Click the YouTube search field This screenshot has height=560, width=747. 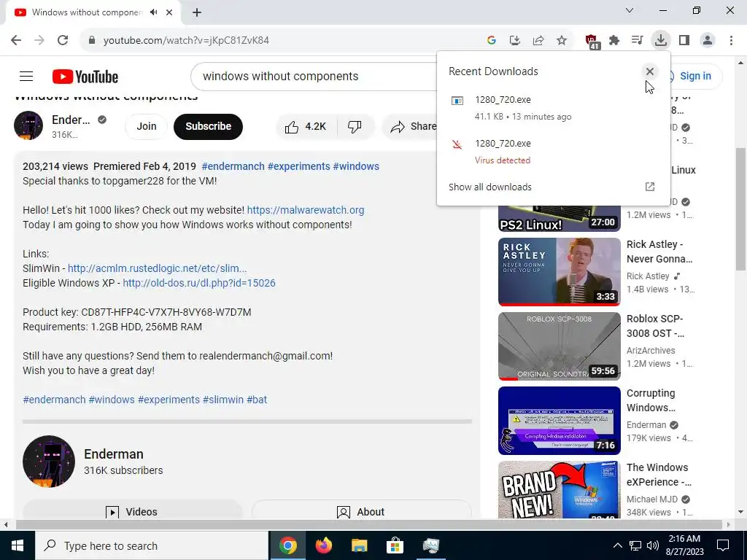click(x=314, y=76)
